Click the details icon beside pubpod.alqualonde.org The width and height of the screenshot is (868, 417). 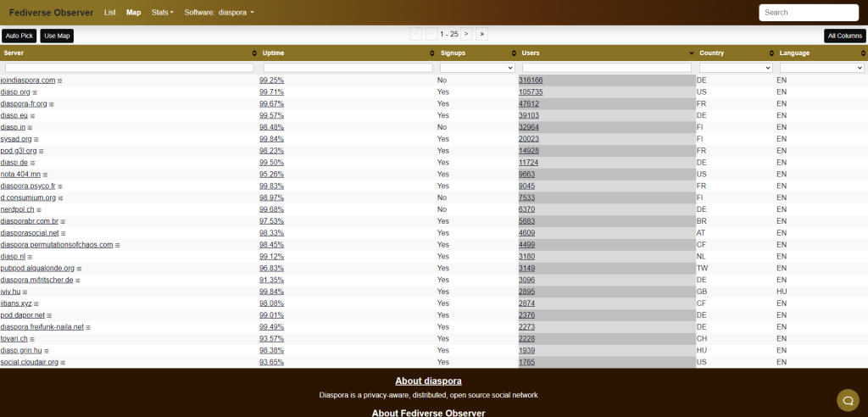[x=79, y=269]
